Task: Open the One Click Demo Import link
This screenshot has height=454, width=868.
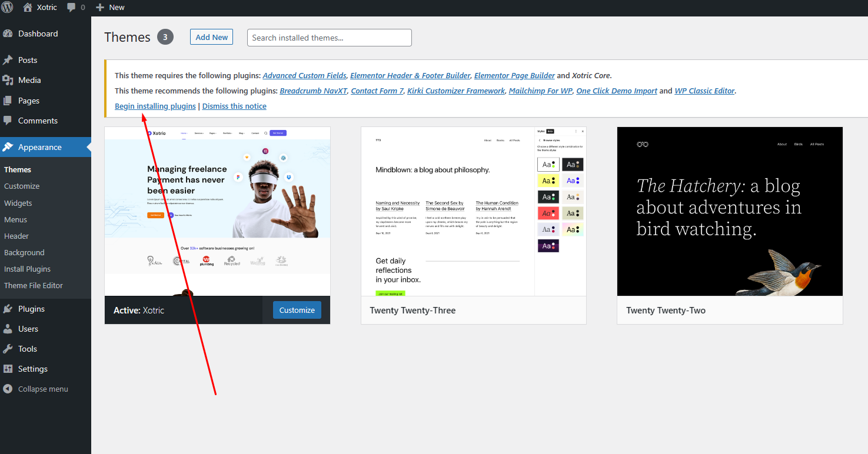Action: pyautogui.click(x=617, y=91)
